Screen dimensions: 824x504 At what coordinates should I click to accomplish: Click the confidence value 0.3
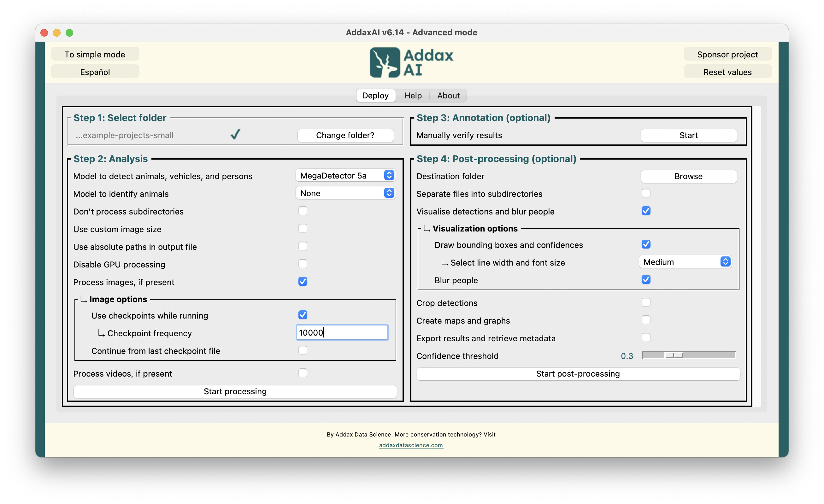627,356
